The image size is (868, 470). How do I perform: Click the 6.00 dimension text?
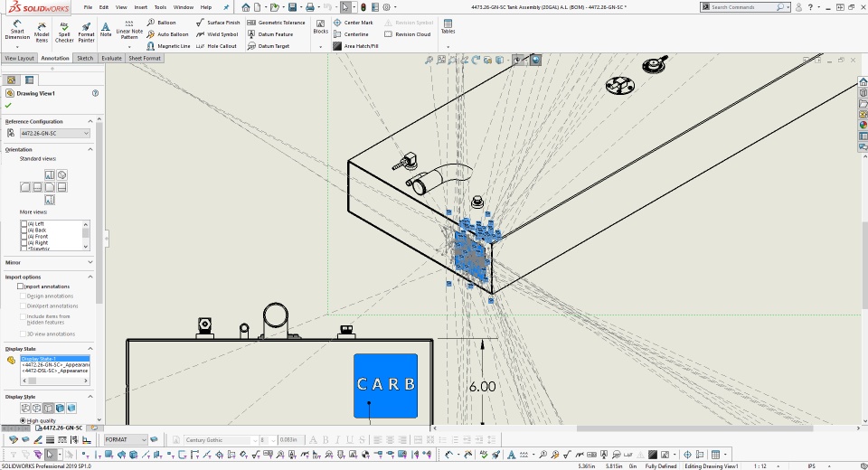[x=482, y=387]
